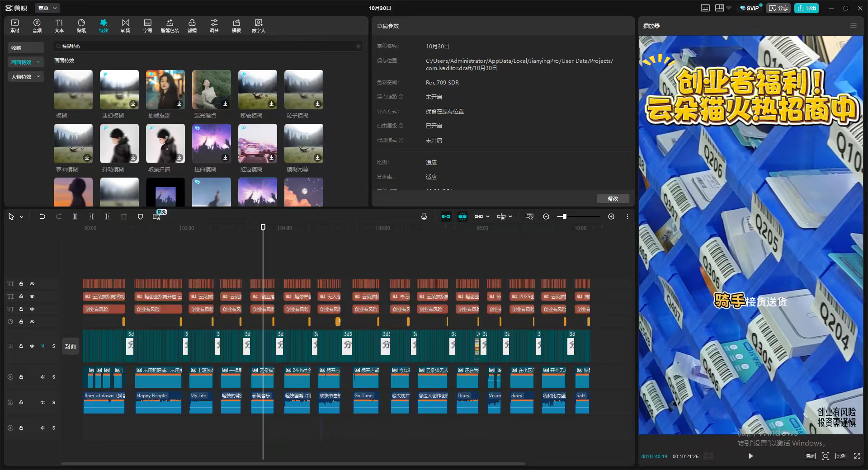Select the 收藏 favorites category
The width and height of the screenshot is (868, 470).
coord(25,48)
